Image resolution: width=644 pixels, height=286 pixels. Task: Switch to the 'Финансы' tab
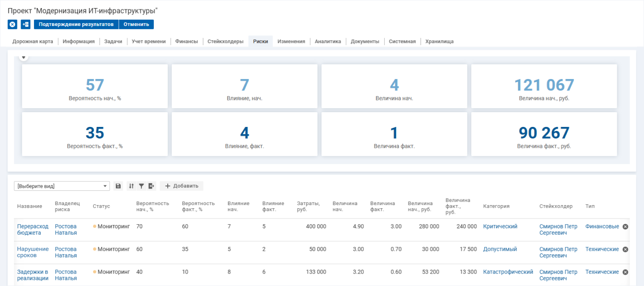[x=186, y=42]
